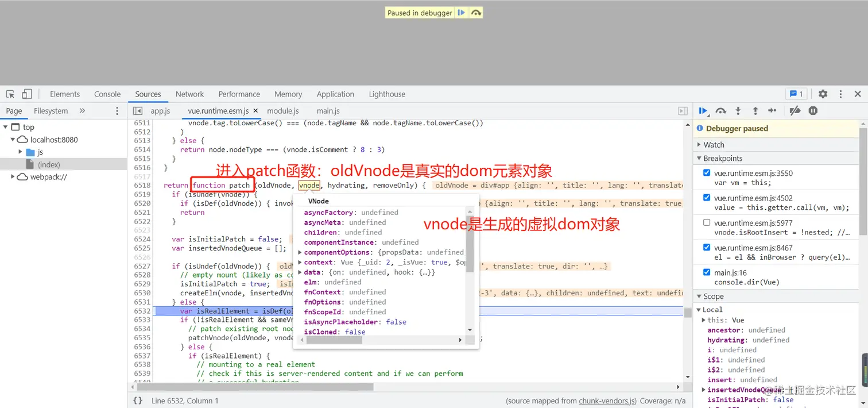Expand insertedVnodeQueue scope variable
The height and width of the screenshot is (408, 868).
(x=704, y=390)
